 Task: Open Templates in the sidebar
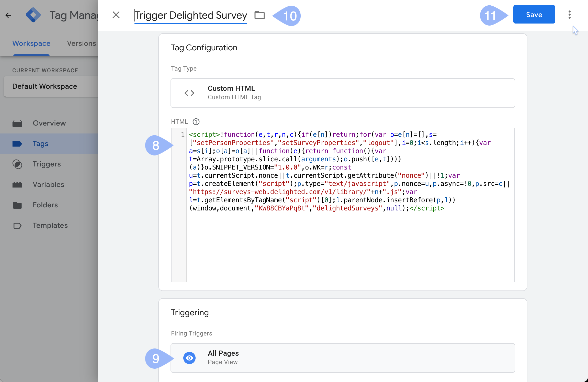coord(49,226)
